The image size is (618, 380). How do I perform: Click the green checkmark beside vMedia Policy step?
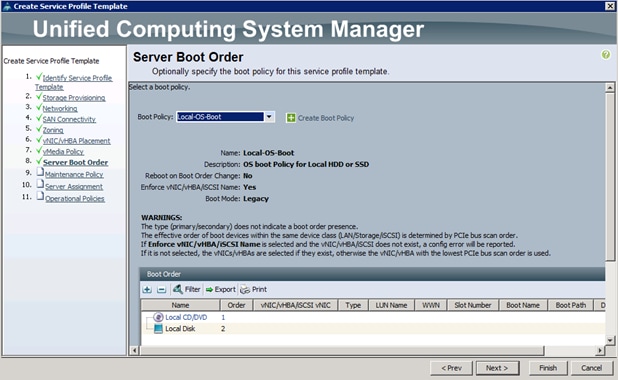[39, 150]
